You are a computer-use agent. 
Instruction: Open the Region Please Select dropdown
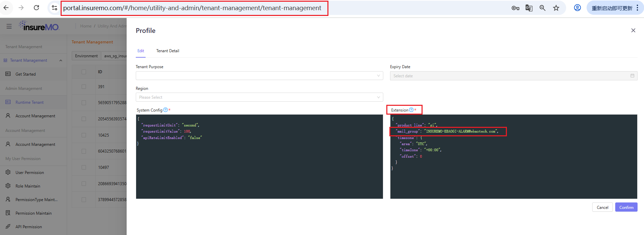point(259,97)
